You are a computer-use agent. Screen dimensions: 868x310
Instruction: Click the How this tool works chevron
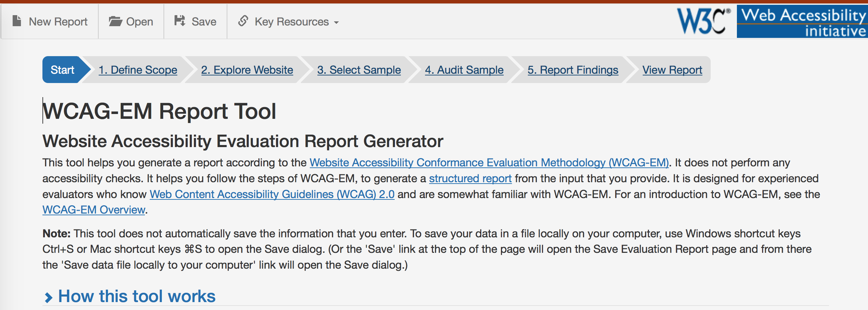click(x=49, y=297)
